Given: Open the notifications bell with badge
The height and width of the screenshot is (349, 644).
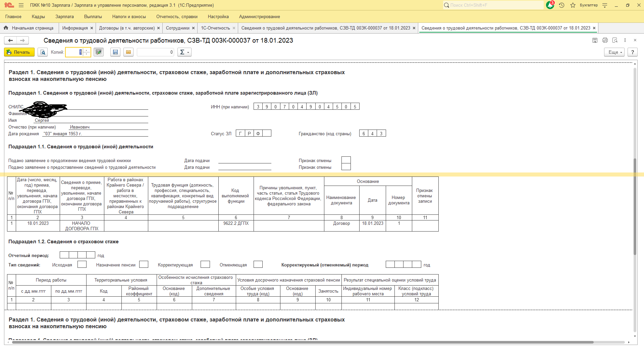Looking at the screenshot, I should click(x=550, y=5).
